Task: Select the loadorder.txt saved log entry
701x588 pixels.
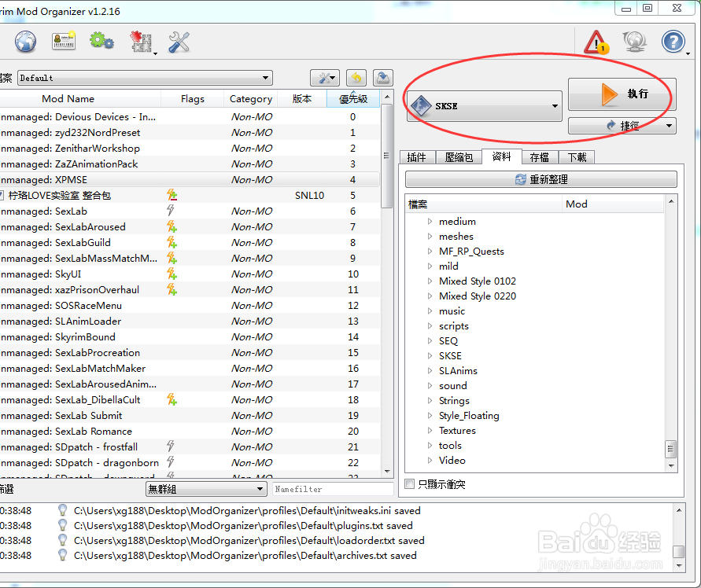Action: click(x=249, y=540)
